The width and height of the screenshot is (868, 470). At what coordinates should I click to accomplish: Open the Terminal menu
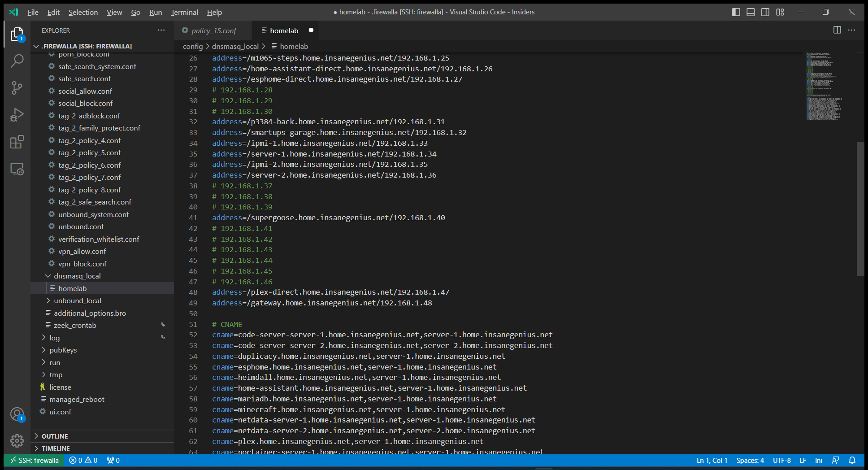(184, 12)
